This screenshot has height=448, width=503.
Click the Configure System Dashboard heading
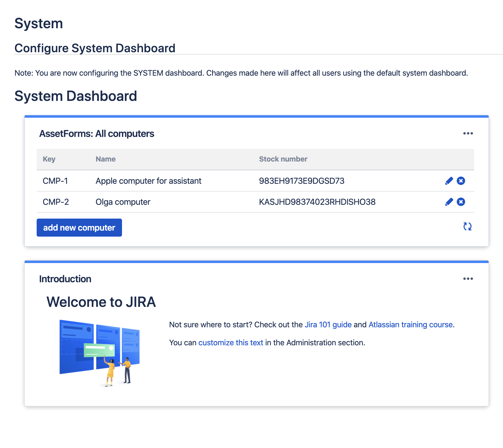tap(95, 48)
